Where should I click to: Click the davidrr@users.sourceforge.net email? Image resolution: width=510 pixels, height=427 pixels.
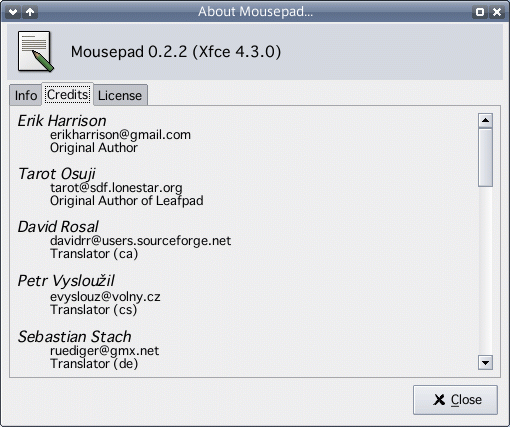coord(140,241)
